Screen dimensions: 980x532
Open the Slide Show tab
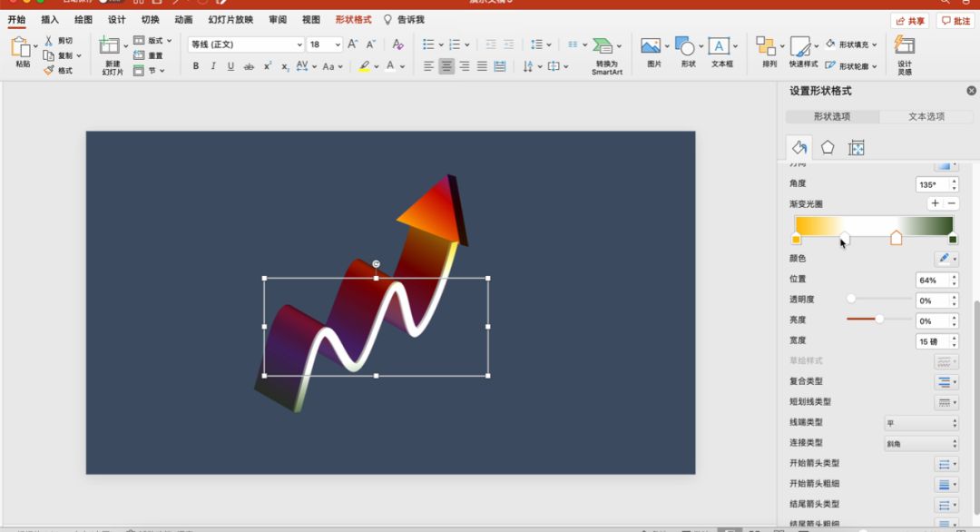[230, 19]
